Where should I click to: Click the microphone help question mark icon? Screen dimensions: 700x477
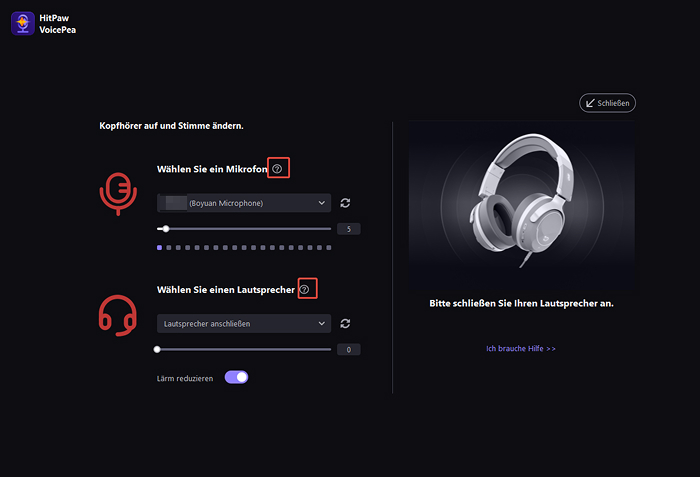point(279,169)
